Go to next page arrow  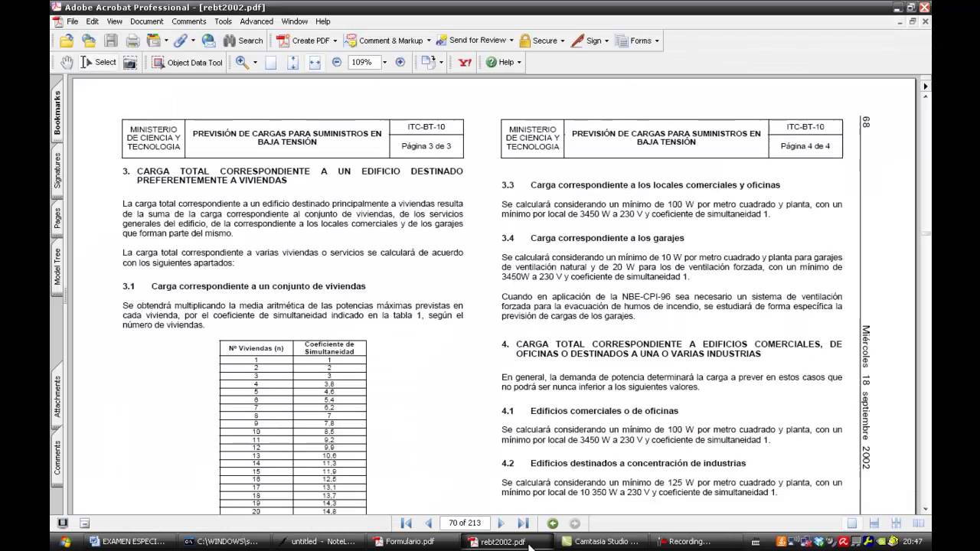501,523
